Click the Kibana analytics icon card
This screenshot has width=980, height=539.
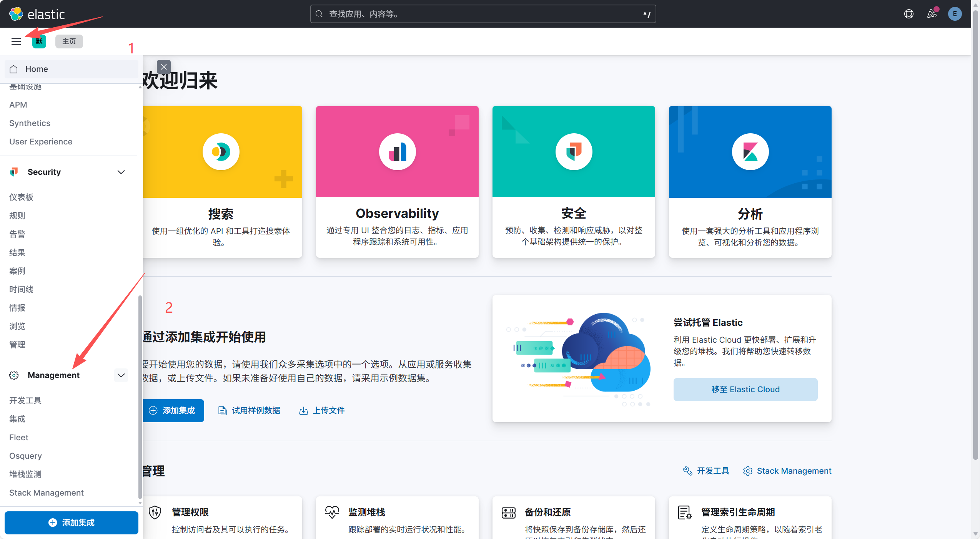tap(750, 152)
